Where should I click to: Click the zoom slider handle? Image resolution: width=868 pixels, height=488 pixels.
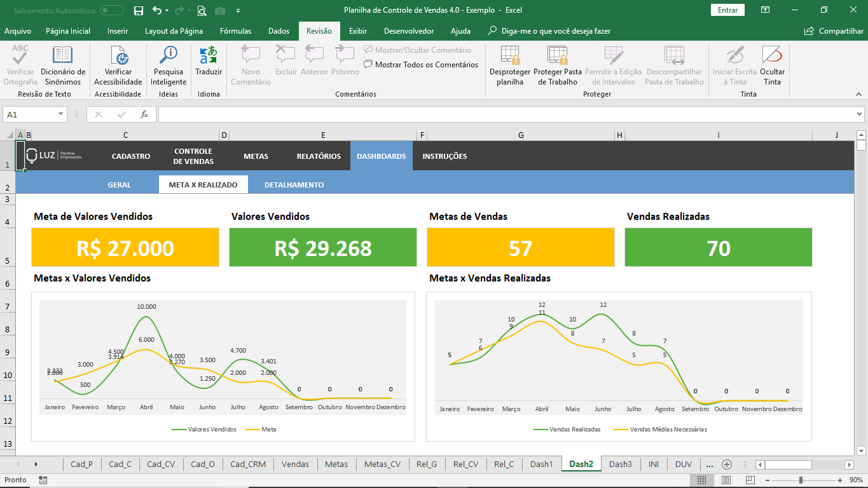[x=801, y=480]
